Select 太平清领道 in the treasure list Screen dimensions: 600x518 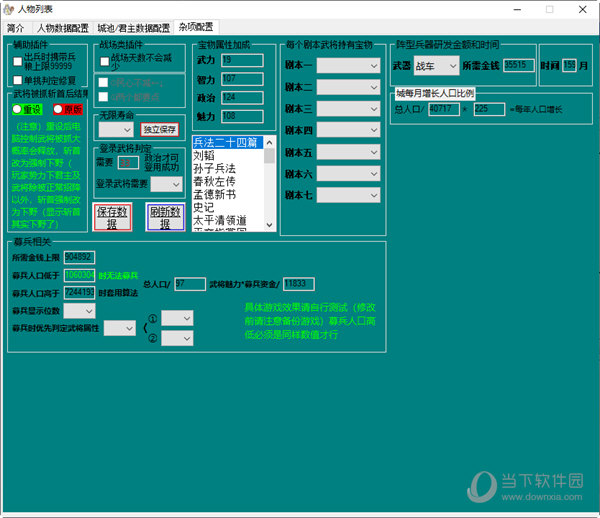click(x=228, y=220)
